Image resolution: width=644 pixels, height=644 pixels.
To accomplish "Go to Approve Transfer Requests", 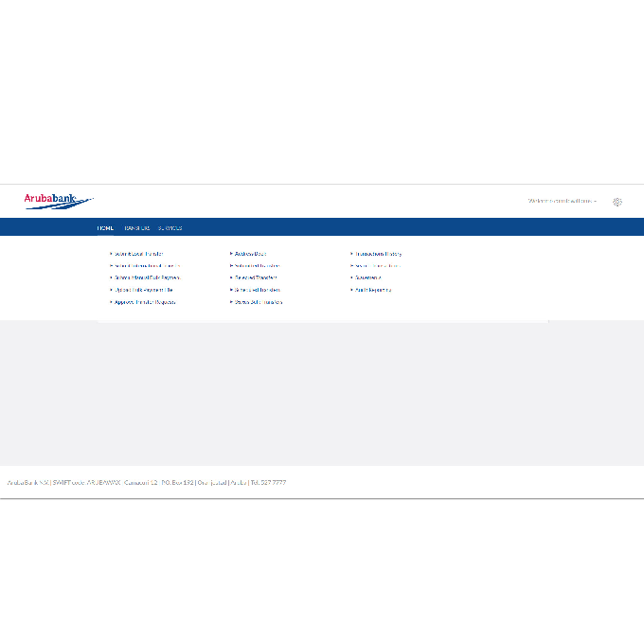I will 145,302.
